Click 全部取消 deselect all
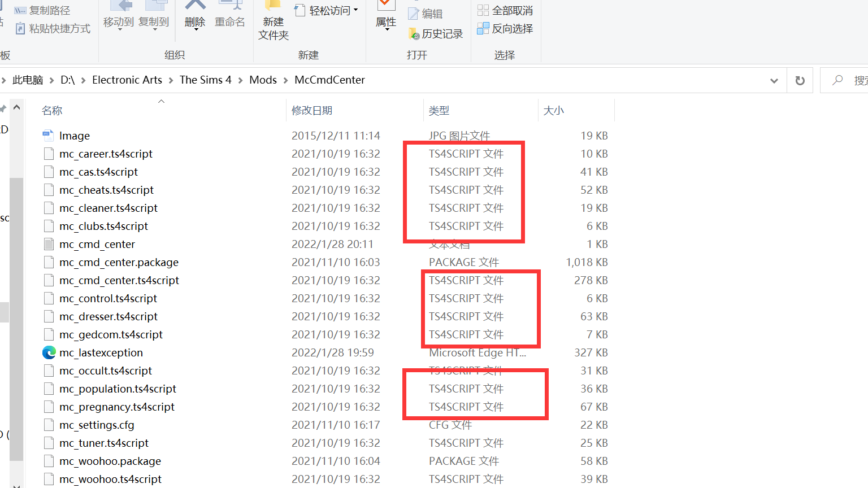 point(505,10)
